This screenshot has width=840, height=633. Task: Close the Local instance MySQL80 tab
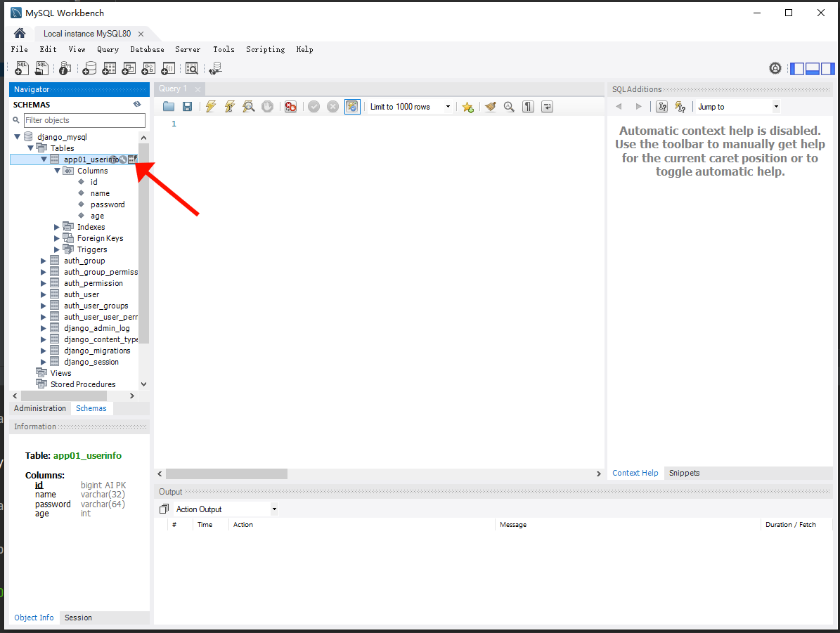tap(141, 34)
